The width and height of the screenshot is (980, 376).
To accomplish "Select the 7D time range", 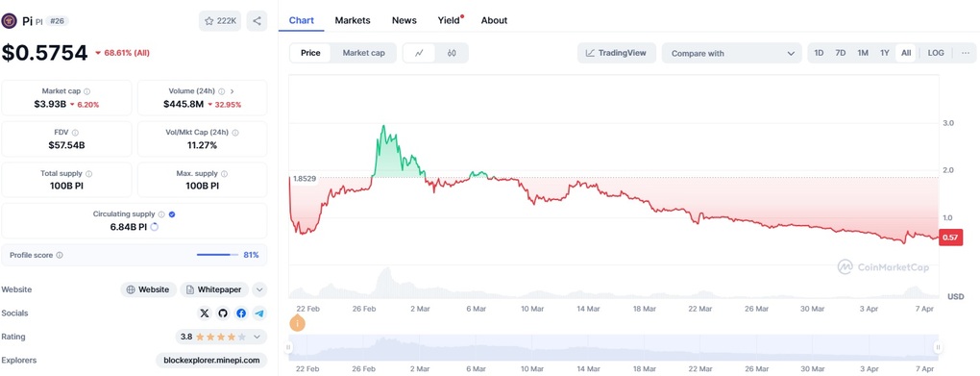I will click(x=841, y=53).
